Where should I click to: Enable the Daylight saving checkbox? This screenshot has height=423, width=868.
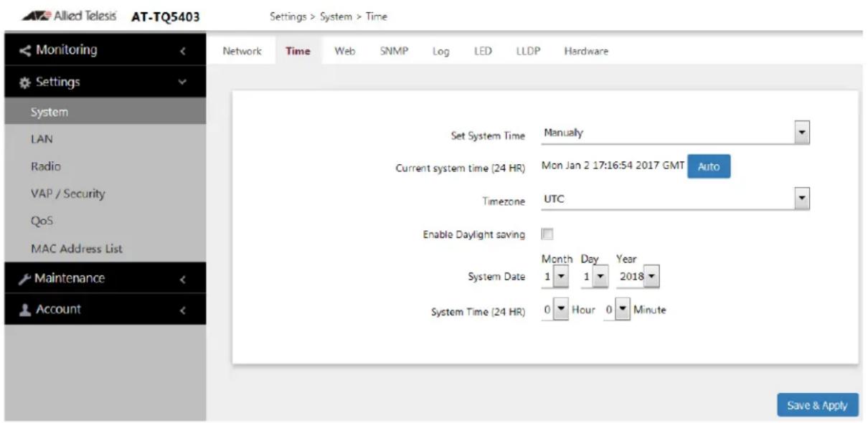tap(547, 234)
